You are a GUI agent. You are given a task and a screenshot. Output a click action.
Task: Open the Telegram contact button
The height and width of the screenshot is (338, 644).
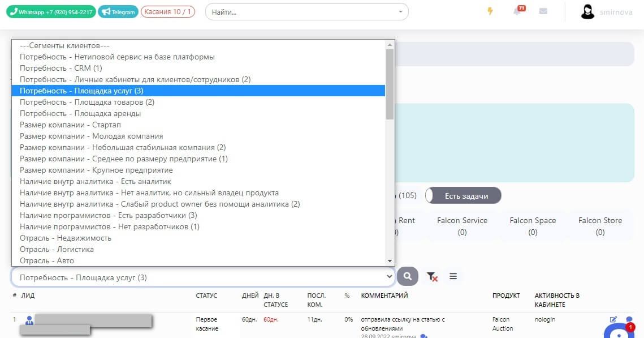click(x=118, y=12)
